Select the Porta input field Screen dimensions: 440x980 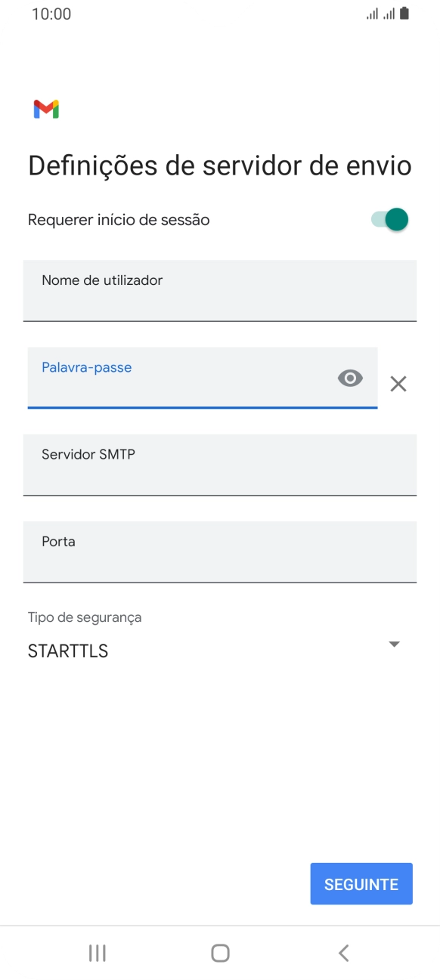pyautogui.click(x=219, y=552)
